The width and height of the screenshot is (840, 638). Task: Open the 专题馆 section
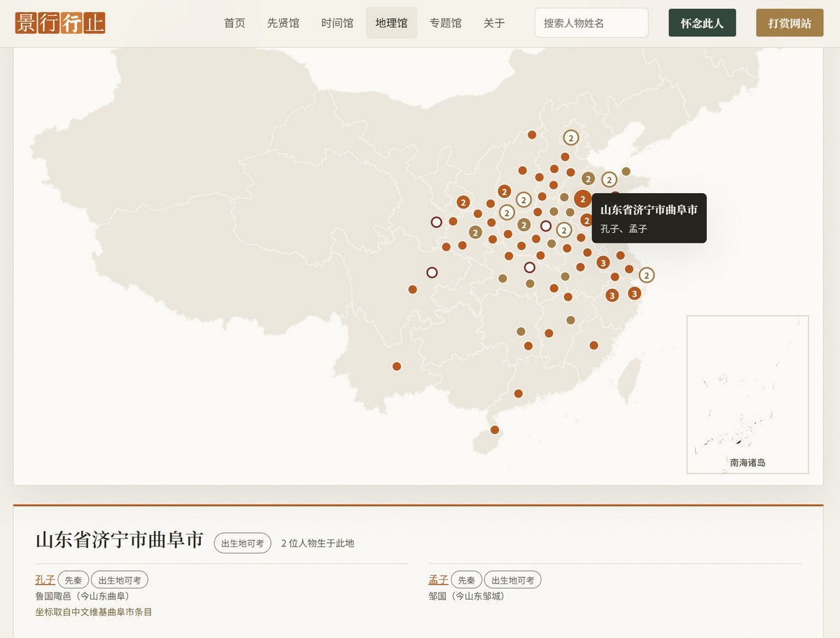coord(446,23)
